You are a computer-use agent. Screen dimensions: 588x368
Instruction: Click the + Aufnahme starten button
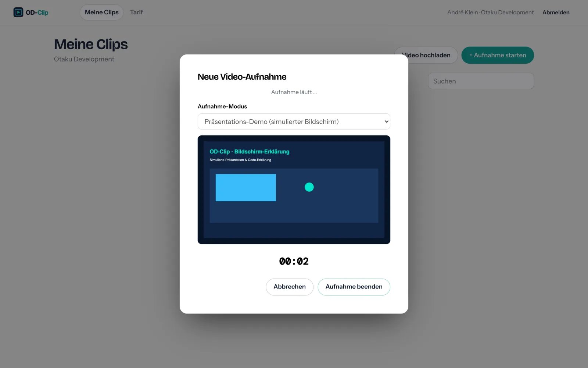click(498, 55)
